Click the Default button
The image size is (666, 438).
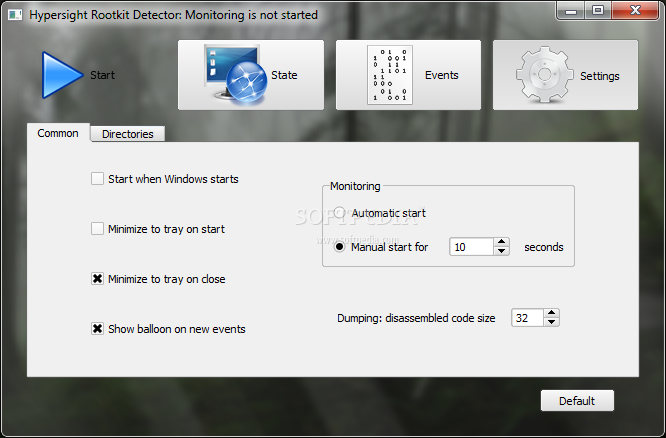[x=577, y=401]
